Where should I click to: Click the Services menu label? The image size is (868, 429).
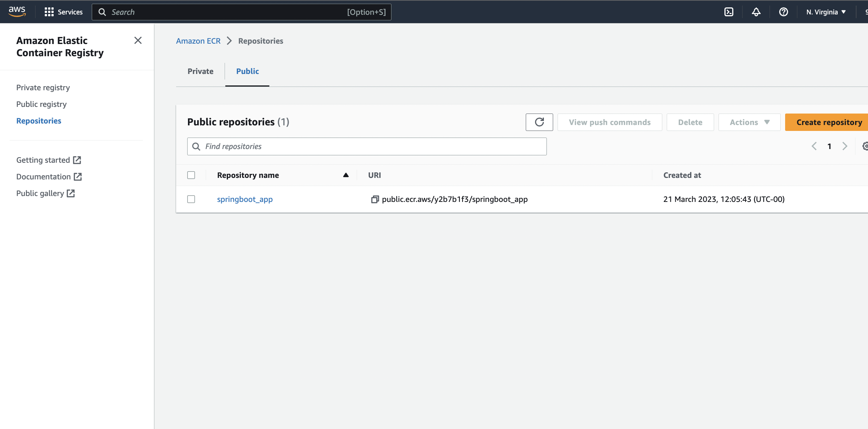(70, 12)
